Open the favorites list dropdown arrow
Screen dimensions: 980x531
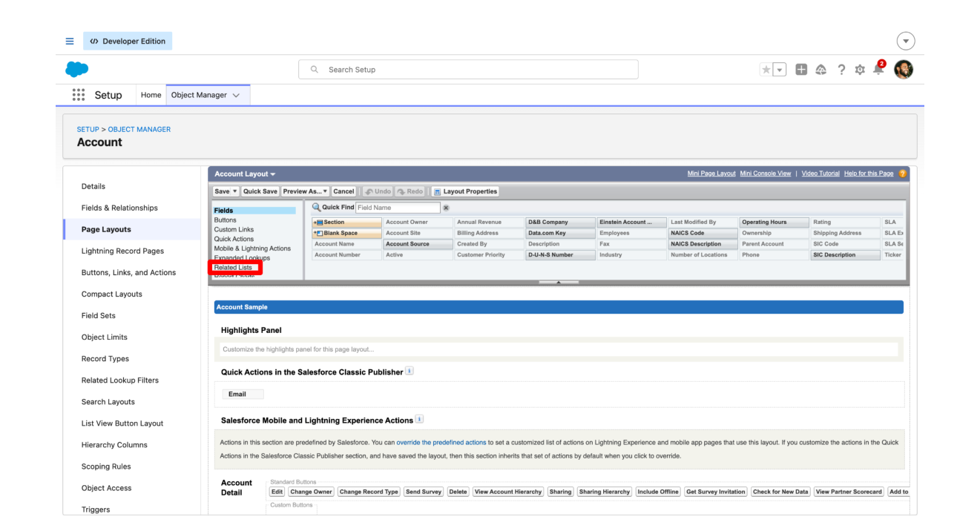[780, 69]
